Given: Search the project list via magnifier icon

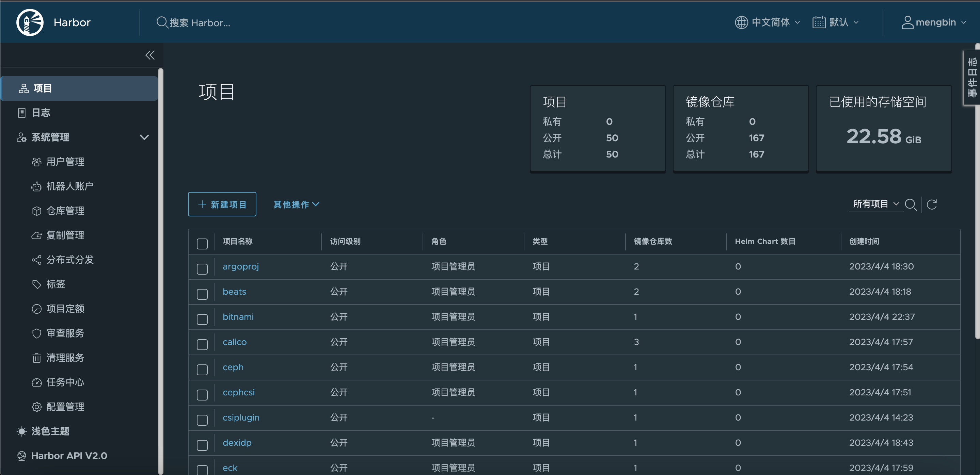Looking at the screenshot, I should click(x=911, y=204).
